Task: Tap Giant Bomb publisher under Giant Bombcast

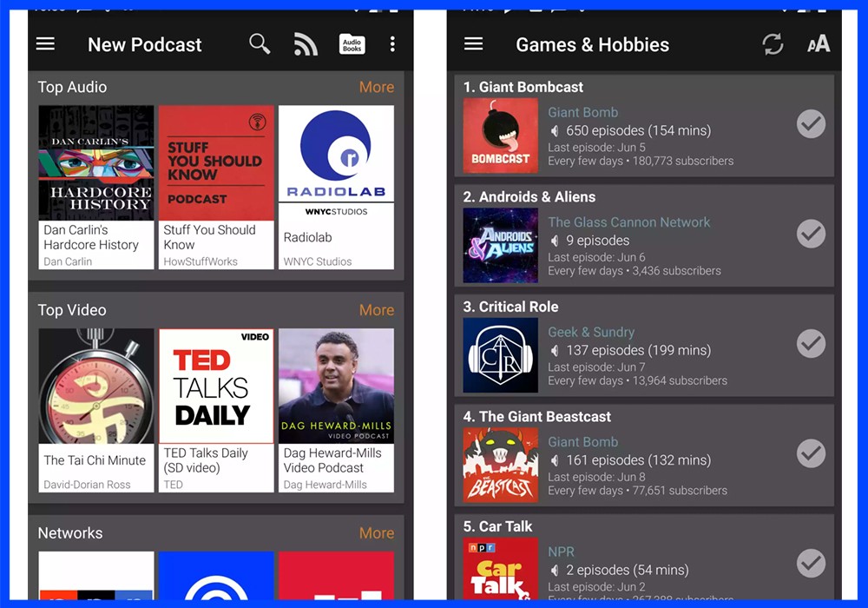Action: 583,112
